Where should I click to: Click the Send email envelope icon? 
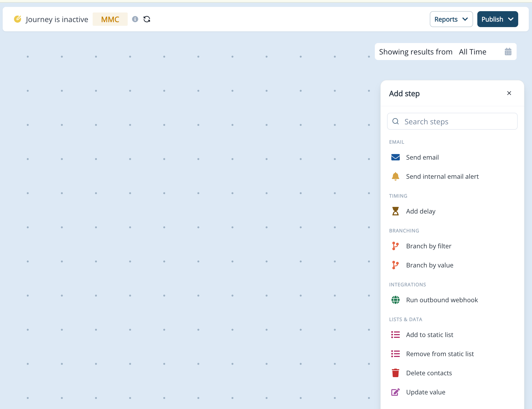click(396, 157)
